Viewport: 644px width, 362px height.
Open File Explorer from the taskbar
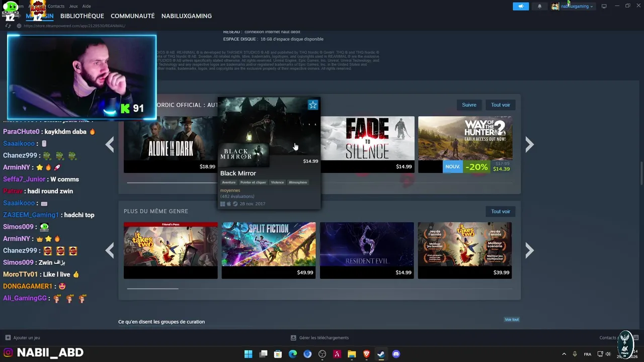point(352,354)
